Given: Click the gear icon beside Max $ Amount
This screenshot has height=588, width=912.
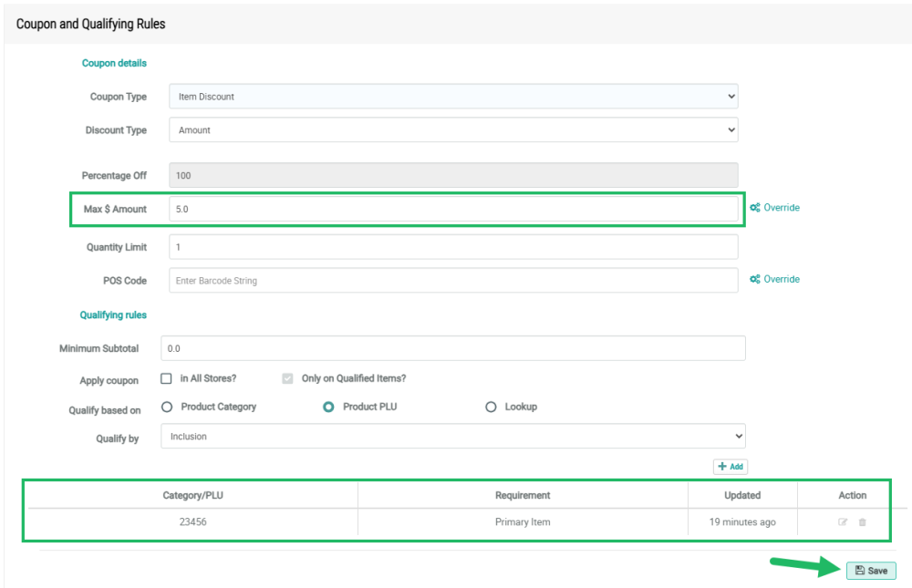Looking at the screenshot, I should tap(755, 208).
